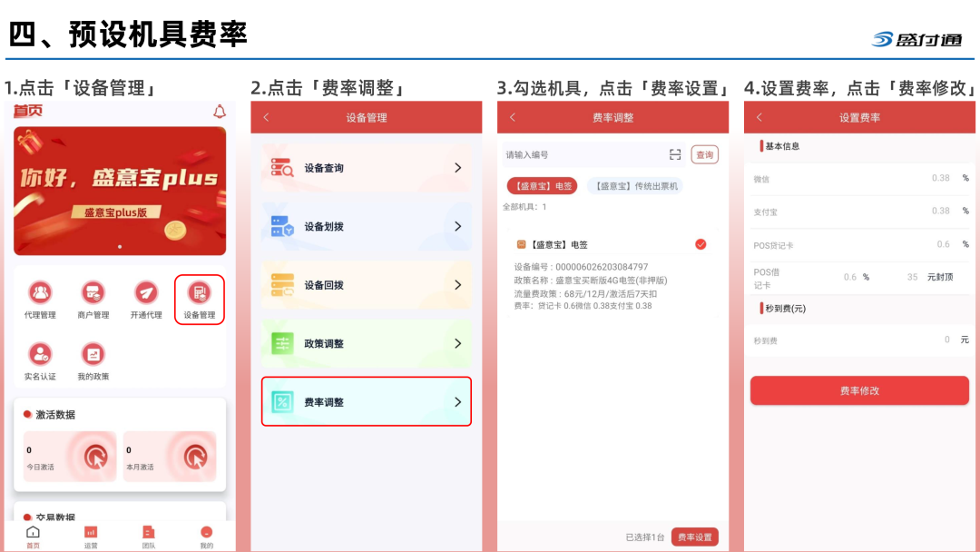Tap the 本月激活 pointer icon

pos(196,457)
